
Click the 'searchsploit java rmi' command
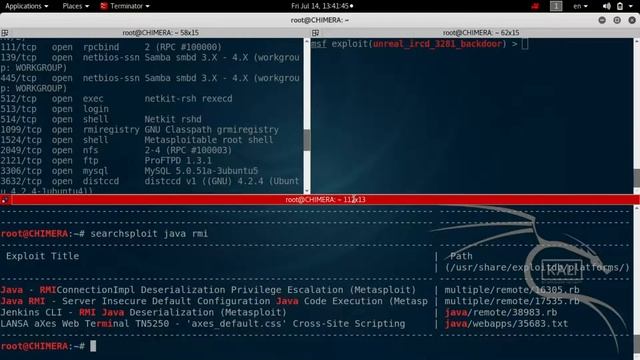(x=149, y=234)
